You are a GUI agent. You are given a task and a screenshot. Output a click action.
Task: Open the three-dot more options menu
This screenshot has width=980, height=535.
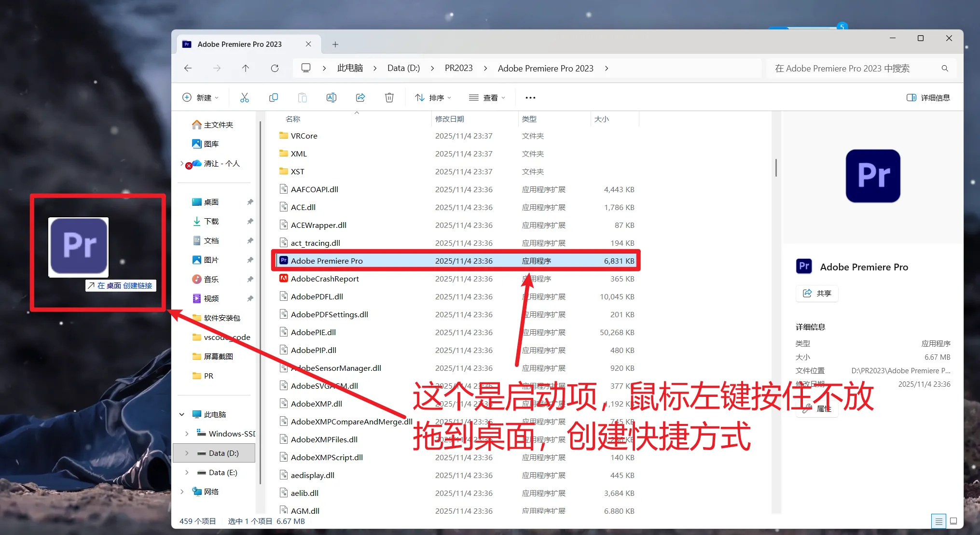click(530, 98)
